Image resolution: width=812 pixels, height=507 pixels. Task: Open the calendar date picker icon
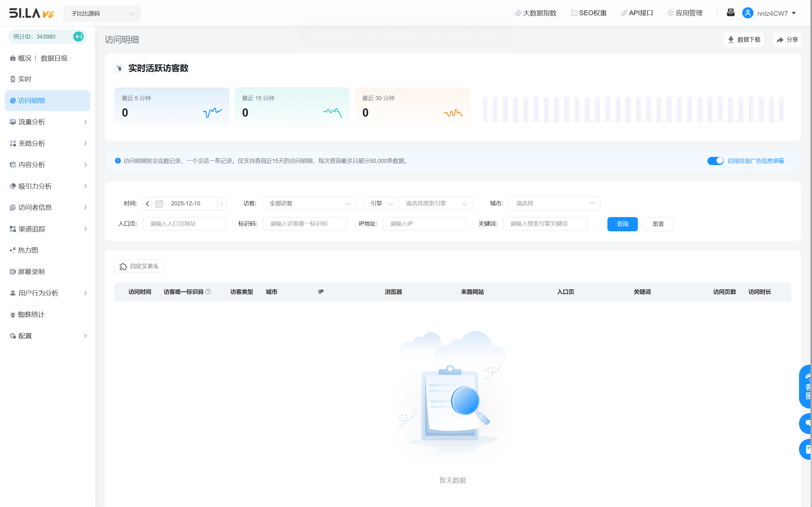point(159,203)
